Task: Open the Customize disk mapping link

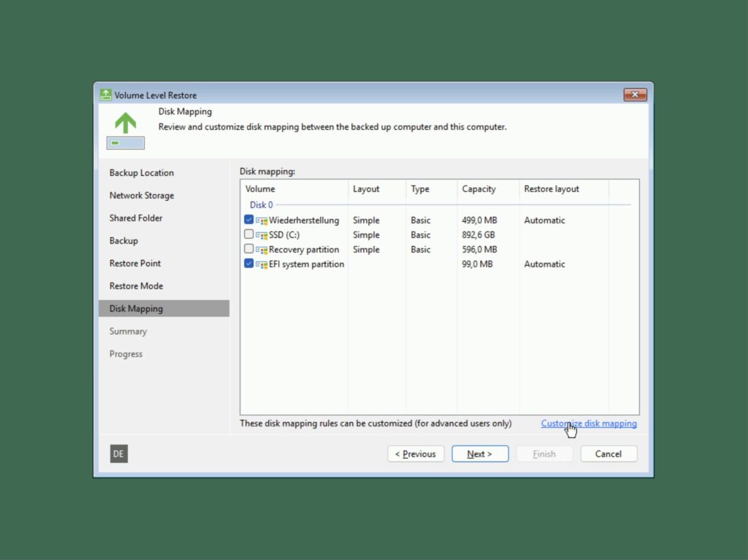Action: point(589,423)
